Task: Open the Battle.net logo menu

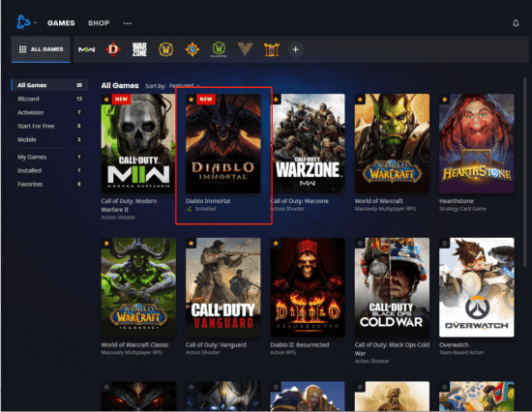Action: (x=23, y=22)
